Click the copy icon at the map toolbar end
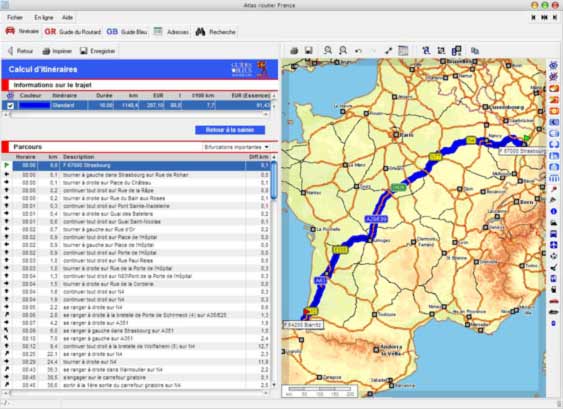Viewport: 563px width, 409px height. tap(475, 51)
